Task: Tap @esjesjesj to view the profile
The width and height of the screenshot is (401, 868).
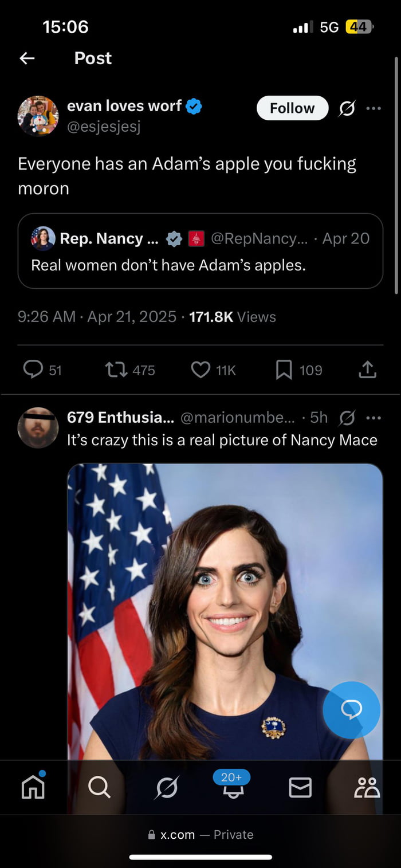Action: (x=104, y=126)
